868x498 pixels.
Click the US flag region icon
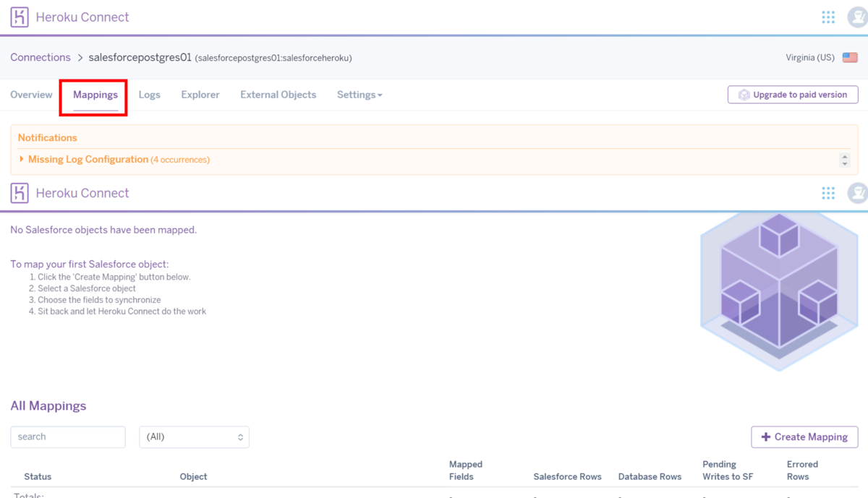coord(850,58)
